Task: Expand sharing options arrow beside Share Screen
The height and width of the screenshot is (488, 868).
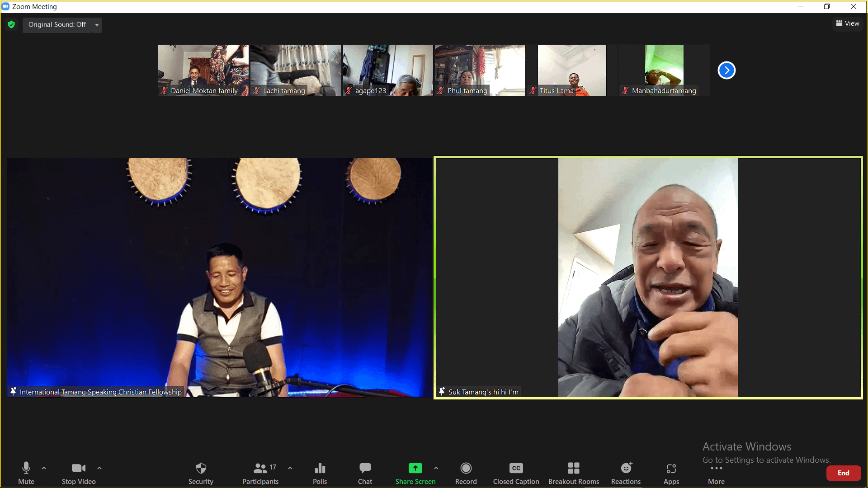Action: [x=436, y=468]
